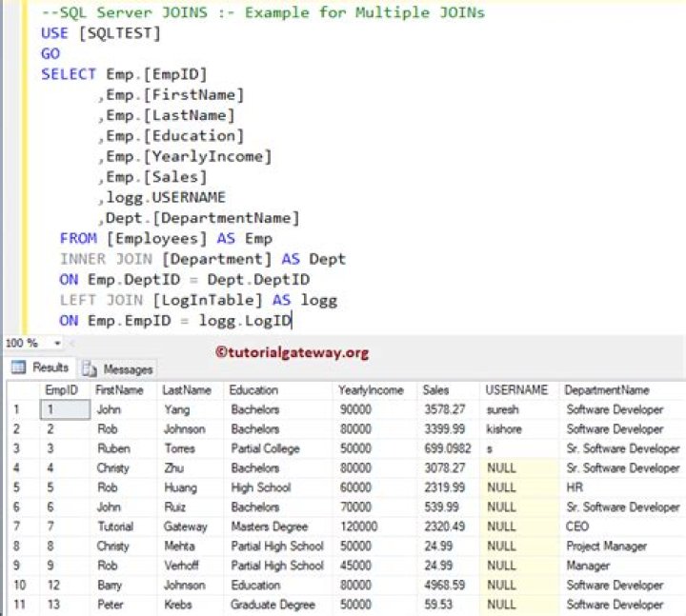This screenshot has width=686, height=616.
Task: Click the tutorialgateway.org watermark link
Action: (291, 352)
